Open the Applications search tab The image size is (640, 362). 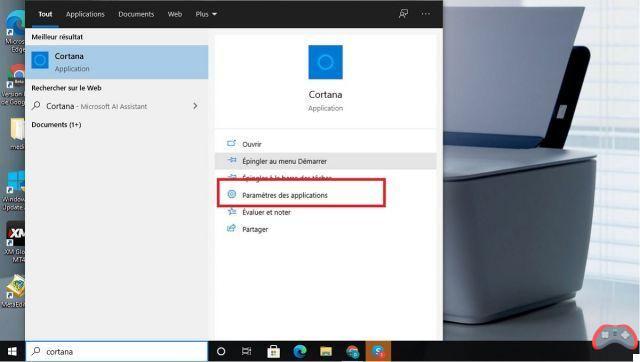coord(85,14)
